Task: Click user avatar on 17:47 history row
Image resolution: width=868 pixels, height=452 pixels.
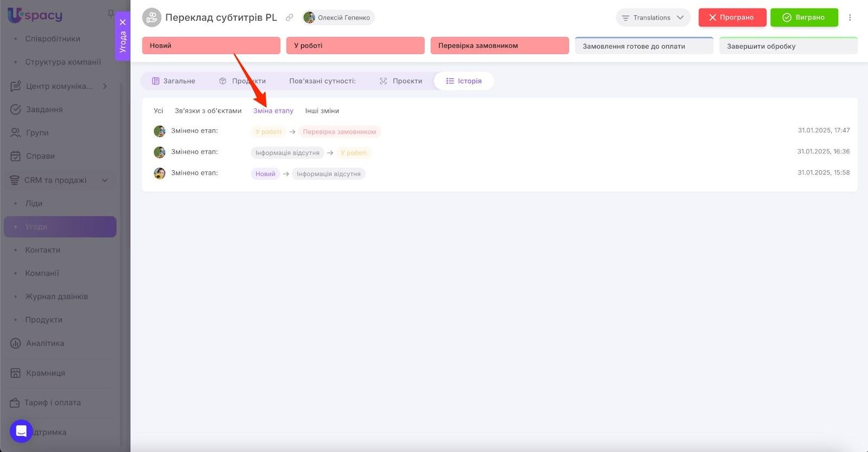Action: 159,131
